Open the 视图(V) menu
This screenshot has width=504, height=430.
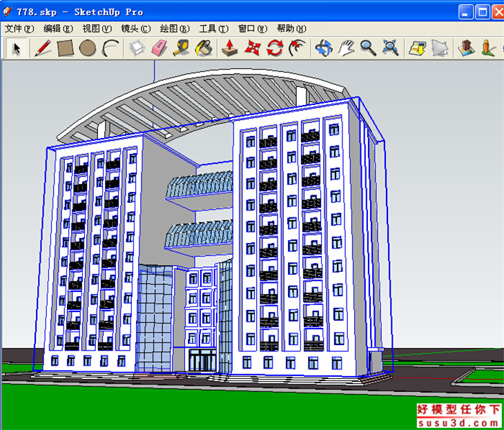point(97,28)
